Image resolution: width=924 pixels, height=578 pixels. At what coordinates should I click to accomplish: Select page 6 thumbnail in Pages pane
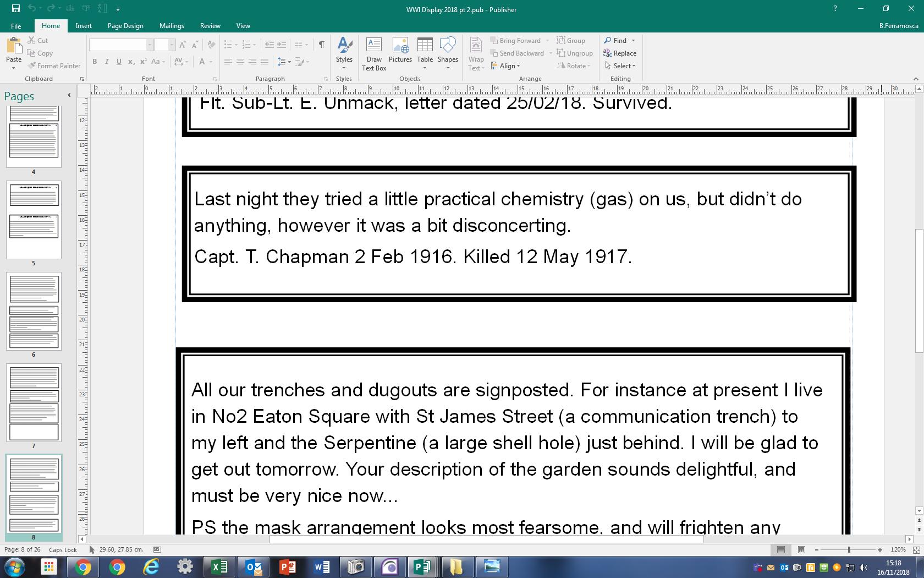coord(34,311)
